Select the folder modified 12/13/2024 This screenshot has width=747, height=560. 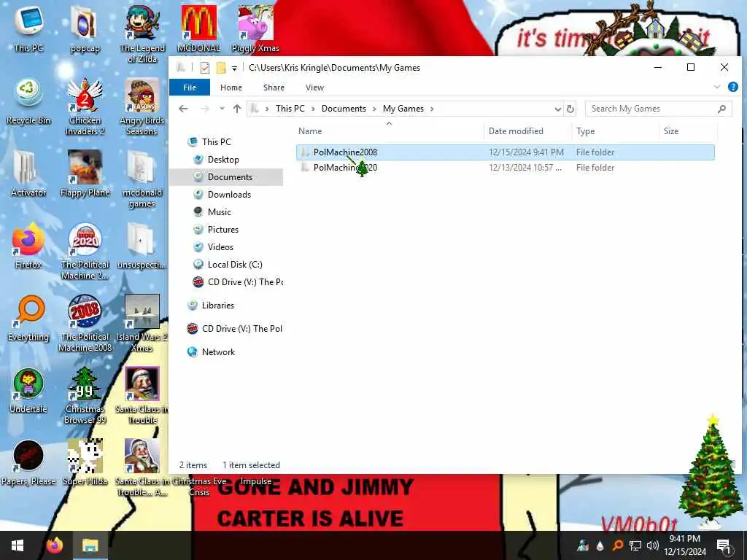[505, 168]
